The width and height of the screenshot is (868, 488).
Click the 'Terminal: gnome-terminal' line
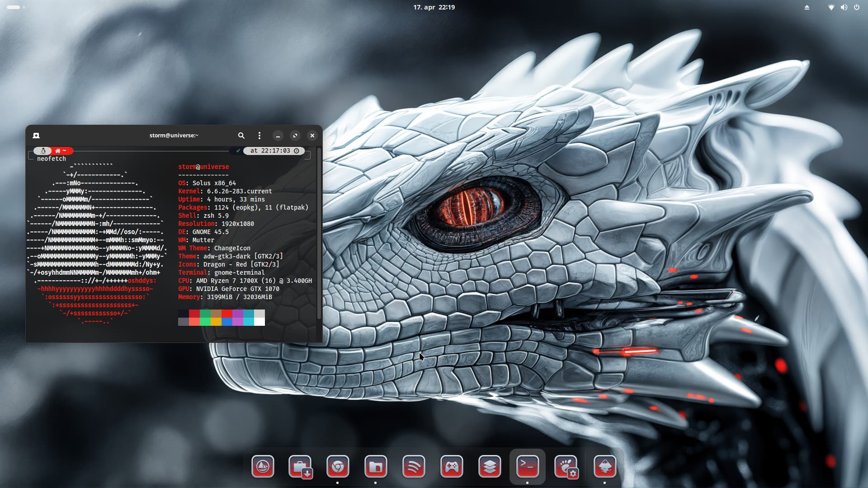[222, 272]
